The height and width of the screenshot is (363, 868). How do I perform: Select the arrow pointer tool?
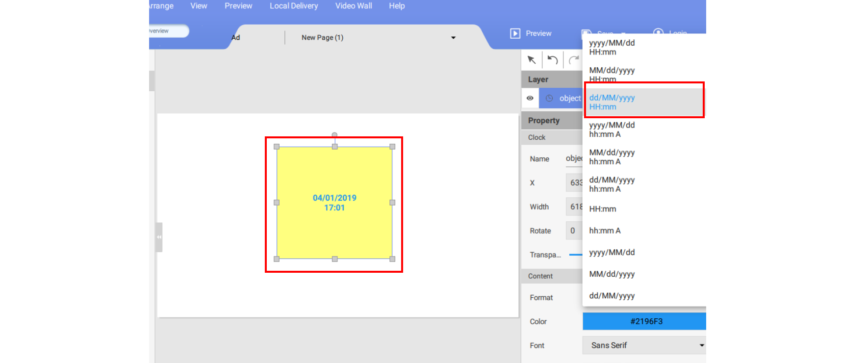532,60
